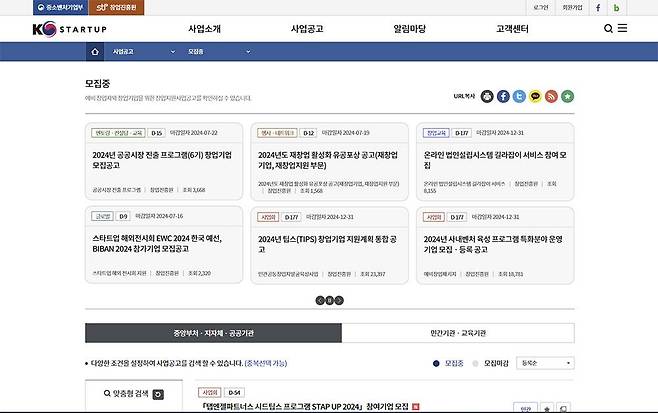Click D-15 badge on 공공시장 진출 card

[x=157, y=133]
